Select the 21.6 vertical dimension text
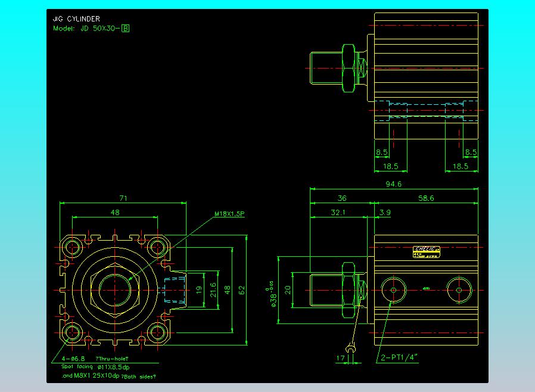The width and height of the screenshot is (535, 392). click(x=213, y=290)
